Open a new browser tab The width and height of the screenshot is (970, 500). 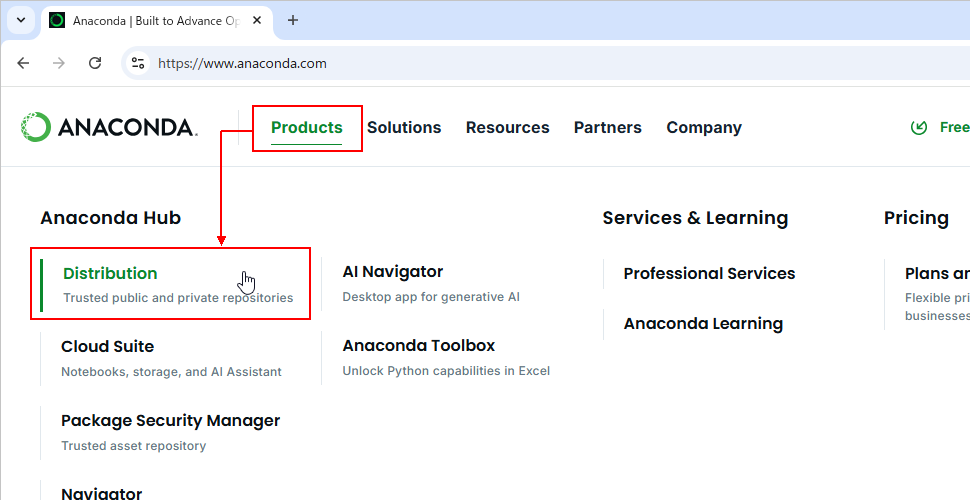[x=293, y=20]
